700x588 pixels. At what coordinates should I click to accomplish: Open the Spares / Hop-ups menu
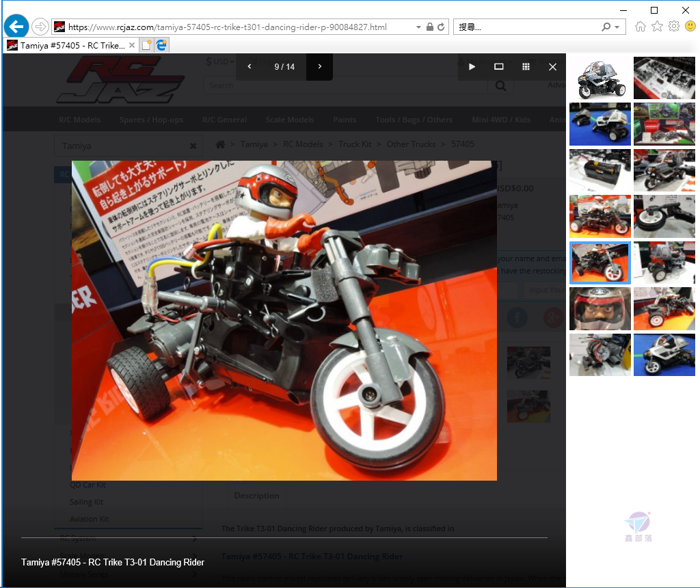(151, 120)
